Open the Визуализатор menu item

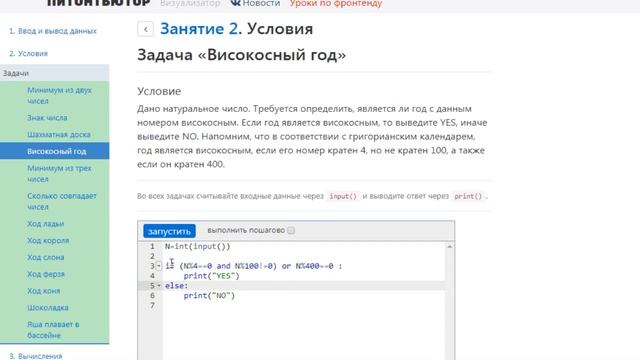(190, 3)
